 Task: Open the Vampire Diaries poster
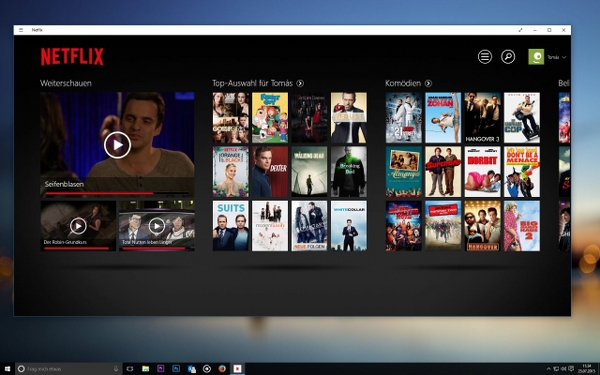pos(309,117)
